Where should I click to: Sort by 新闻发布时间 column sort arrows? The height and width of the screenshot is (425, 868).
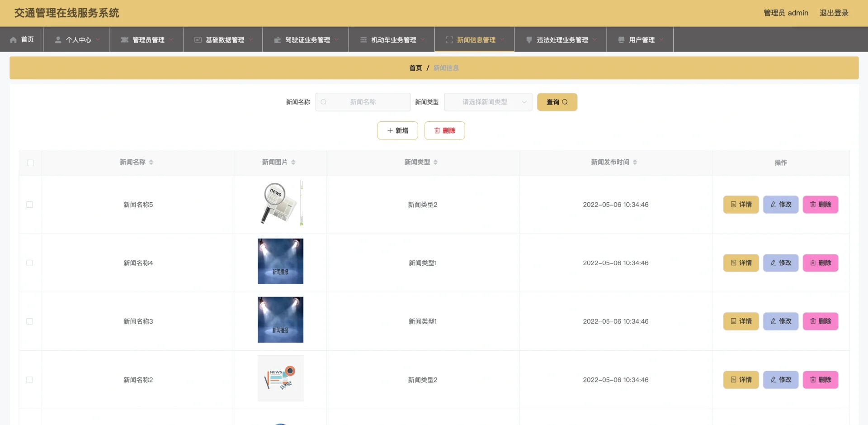[x=635, y=162]
